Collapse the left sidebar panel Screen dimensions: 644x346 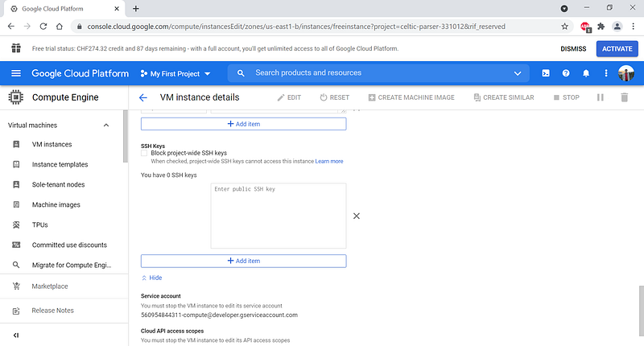(16, 335)
